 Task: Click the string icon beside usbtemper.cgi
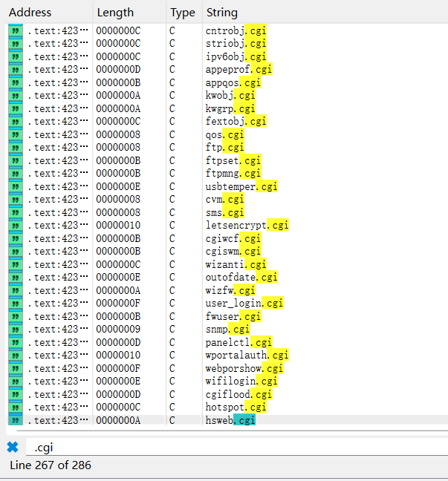pos(16,186)
